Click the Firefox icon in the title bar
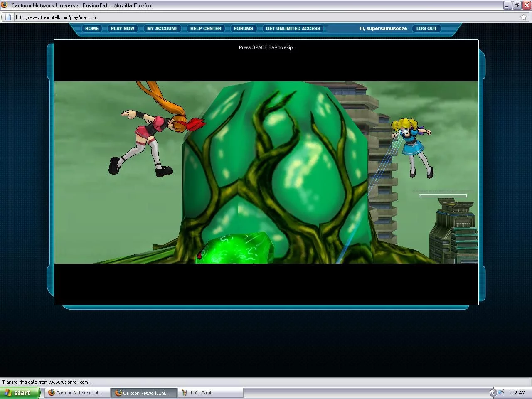 [5, 5]
